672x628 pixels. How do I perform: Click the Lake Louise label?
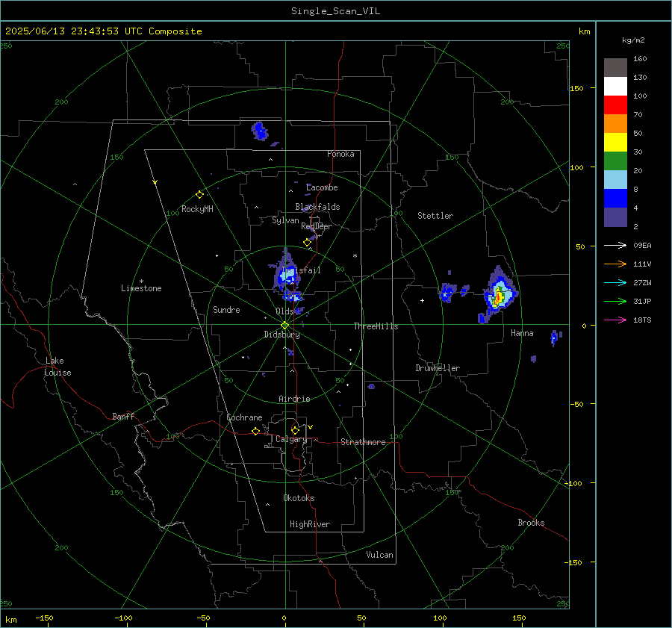tap(57, 367)
